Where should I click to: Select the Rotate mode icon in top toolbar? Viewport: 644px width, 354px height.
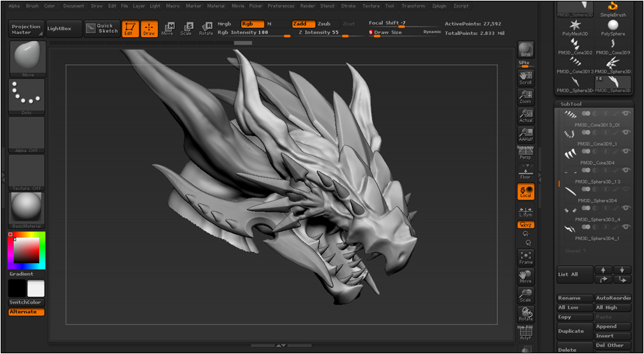tap(206, 29)
